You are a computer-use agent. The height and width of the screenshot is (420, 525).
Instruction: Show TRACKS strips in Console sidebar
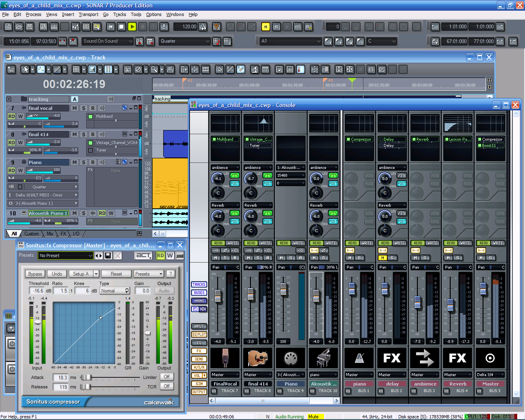click(x=199, y=285)
